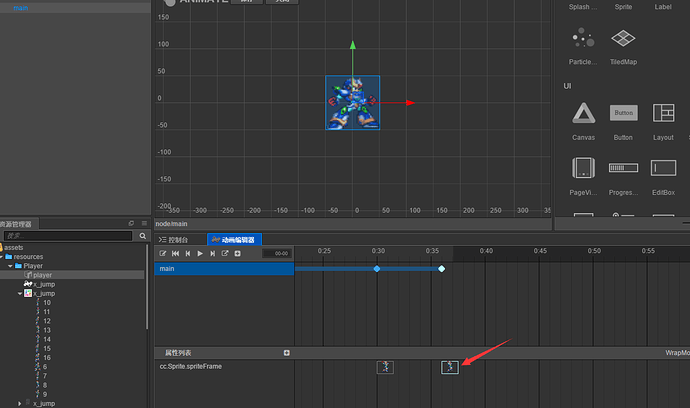Collapse the Player folder arrow
This screenshot has width=690, height=408.
(x=10, y=266)
